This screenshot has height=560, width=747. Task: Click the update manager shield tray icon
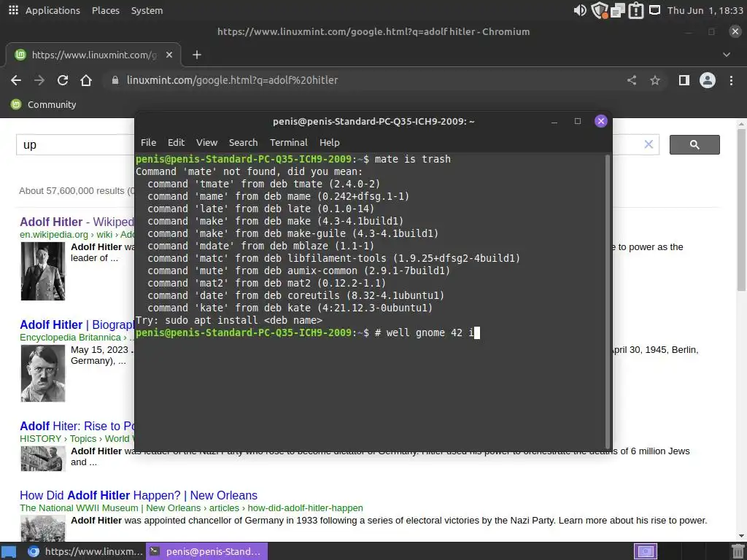pyautogui.click(x=600, y=10)
